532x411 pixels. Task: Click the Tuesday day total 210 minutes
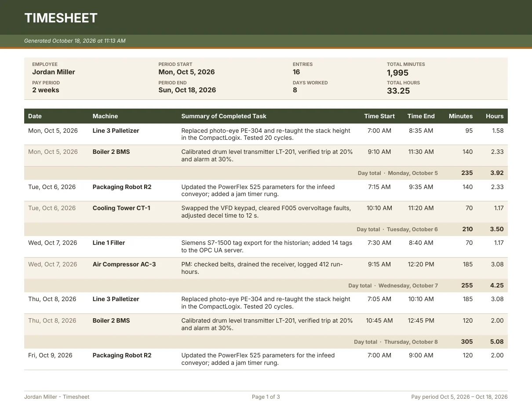[467, 229]
